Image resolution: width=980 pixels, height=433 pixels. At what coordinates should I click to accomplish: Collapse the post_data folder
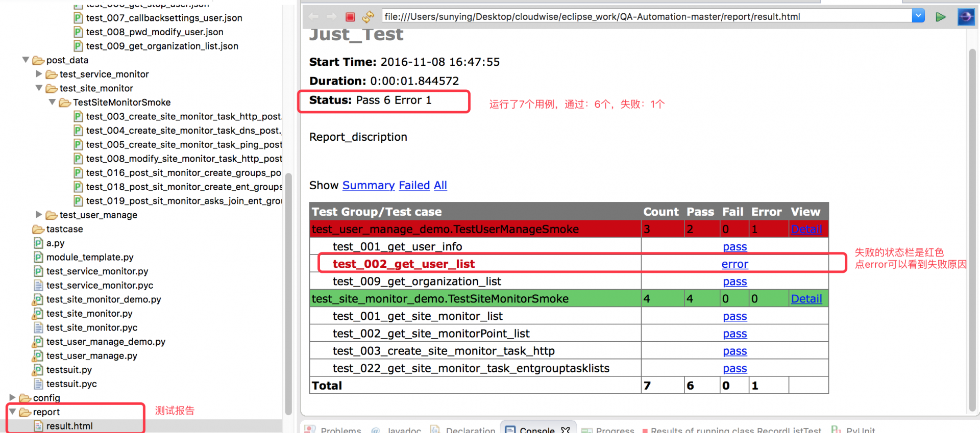point(26,60)
